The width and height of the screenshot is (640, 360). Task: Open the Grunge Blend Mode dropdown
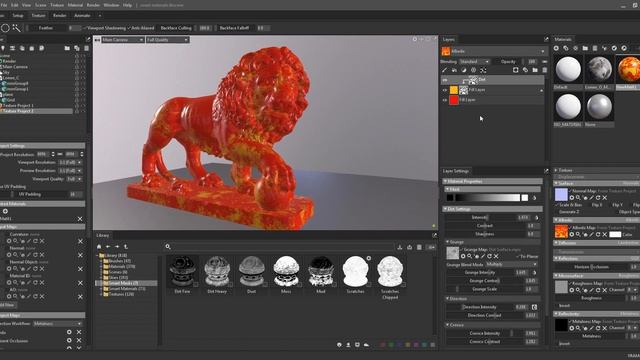pos(511,264)
